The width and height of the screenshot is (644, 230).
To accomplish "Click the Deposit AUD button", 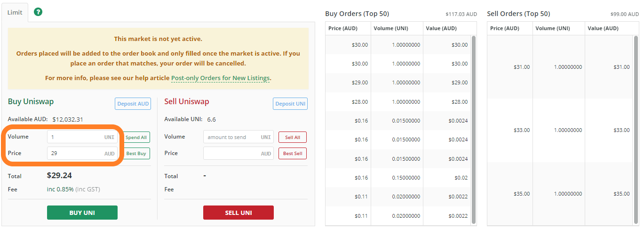I will [133, 104].
